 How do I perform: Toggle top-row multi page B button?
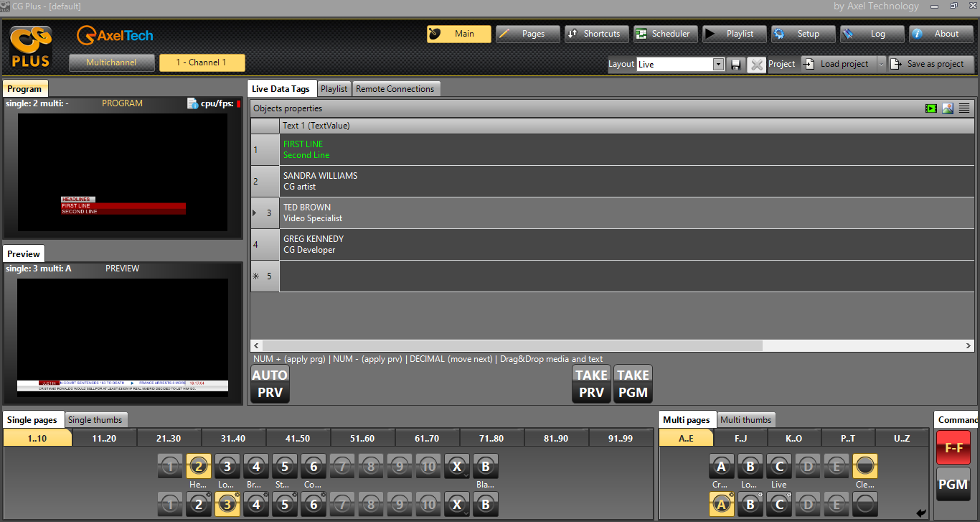(x=750, y=466)
